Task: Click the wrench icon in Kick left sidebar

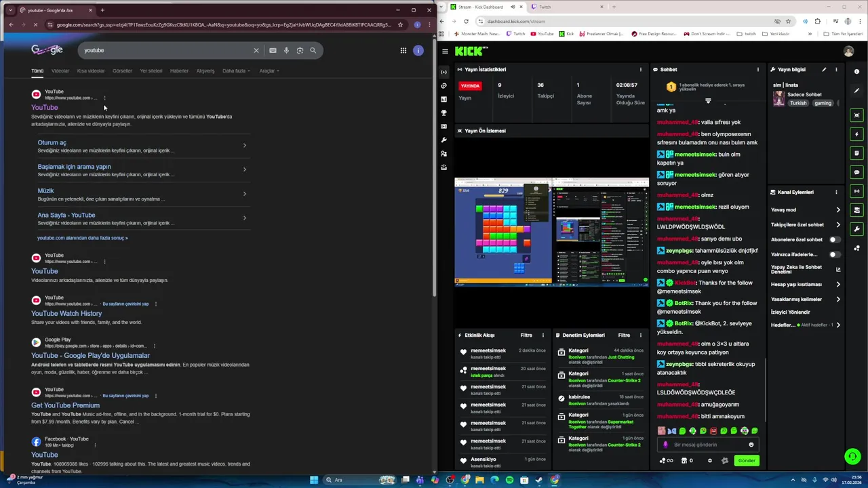Action: [443, 140]
